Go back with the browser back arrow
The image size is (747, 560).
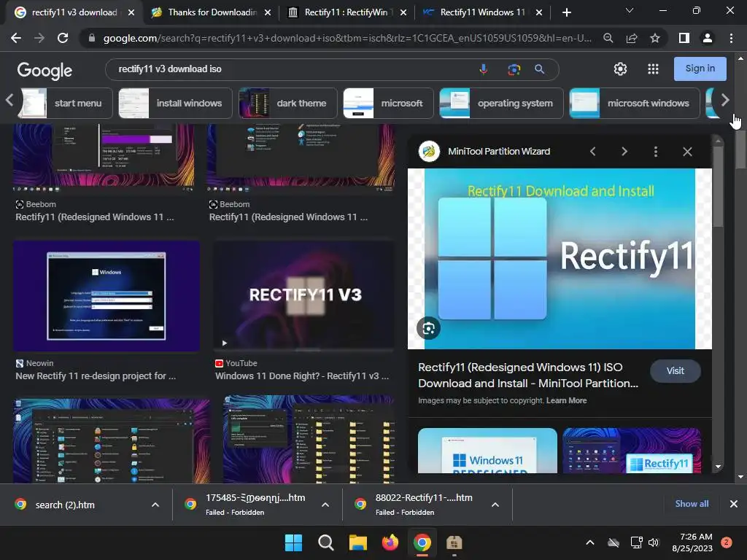(16, 38)
